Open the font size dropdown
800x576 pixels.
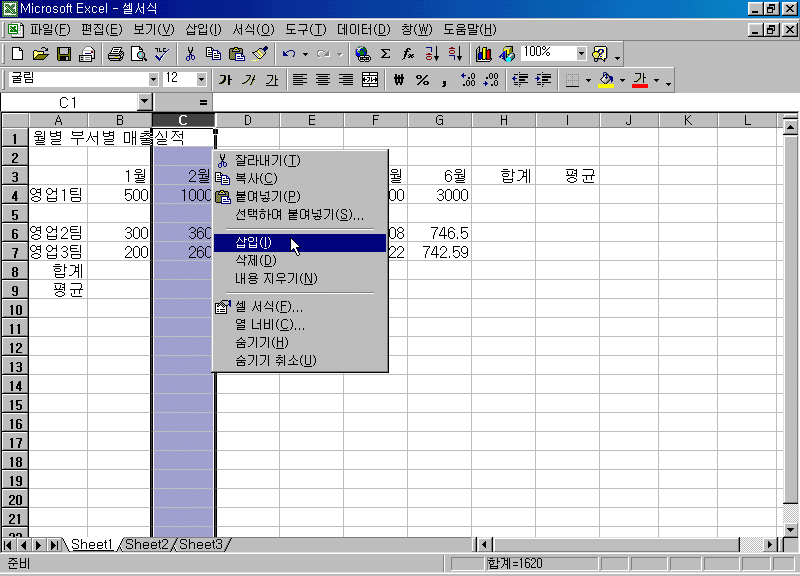coord(201,80)
